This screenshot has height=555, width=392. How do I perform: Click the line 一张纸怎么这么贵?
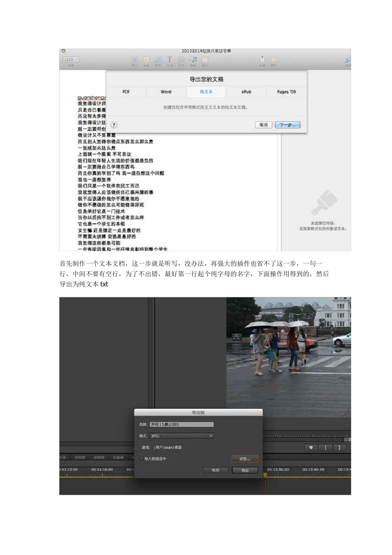[x=97, y=148]
